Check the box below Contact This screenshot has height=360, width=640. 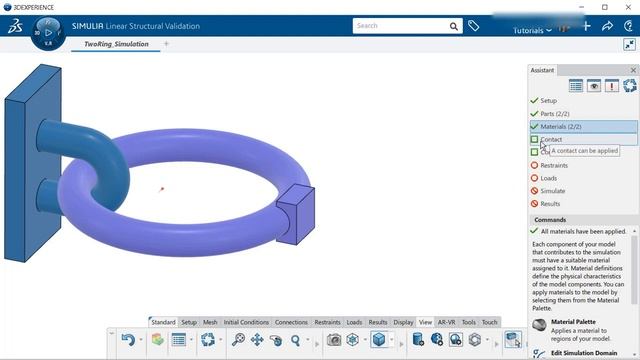pos(534,152)
